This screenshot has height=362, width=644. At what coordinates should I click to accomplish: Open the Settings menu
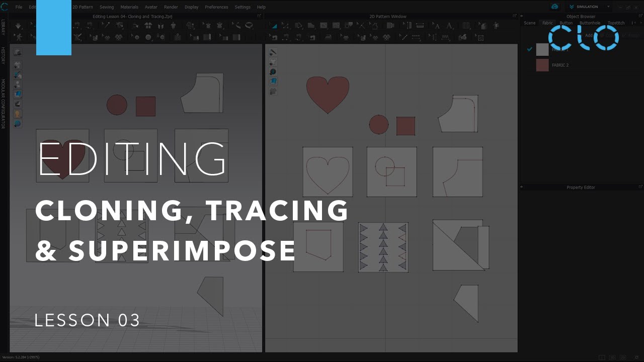(x=243, y=7)
